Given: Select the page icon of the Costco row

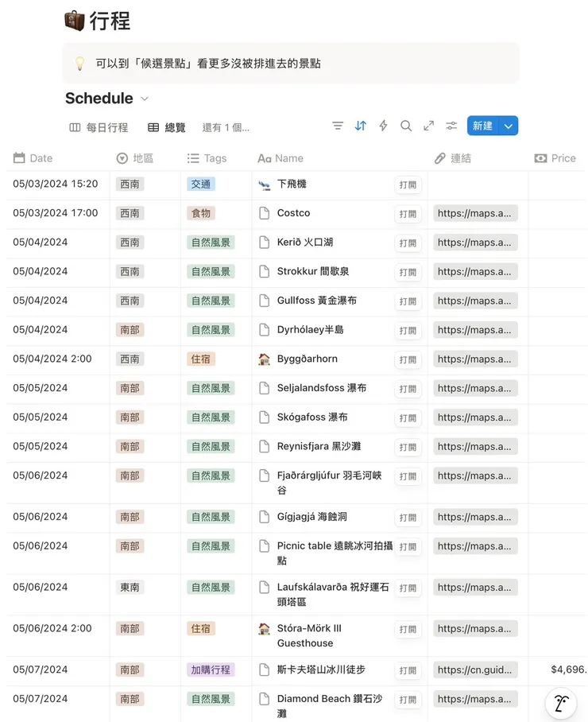Looking at the screenshot, I should click(264, 213).
